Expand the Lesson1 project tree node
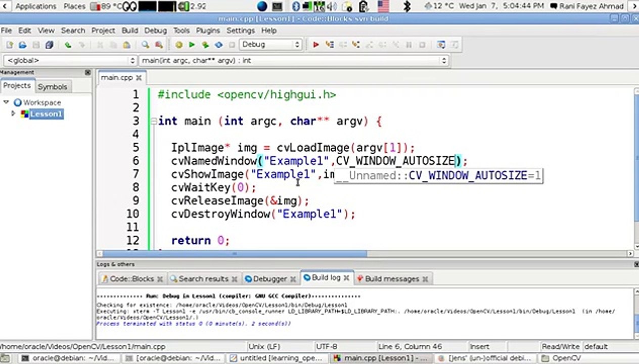Image resolution: width=639 pixels, height=364 pixels. pos(13,114)
